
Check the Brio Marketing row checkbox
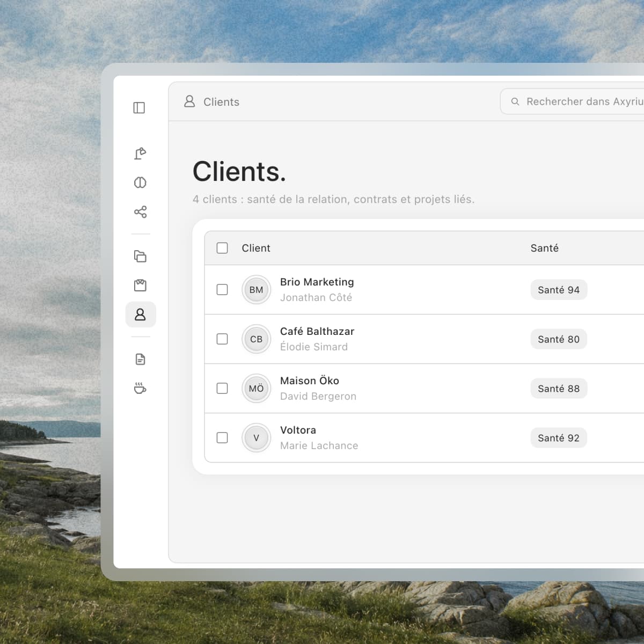point(222,290)
